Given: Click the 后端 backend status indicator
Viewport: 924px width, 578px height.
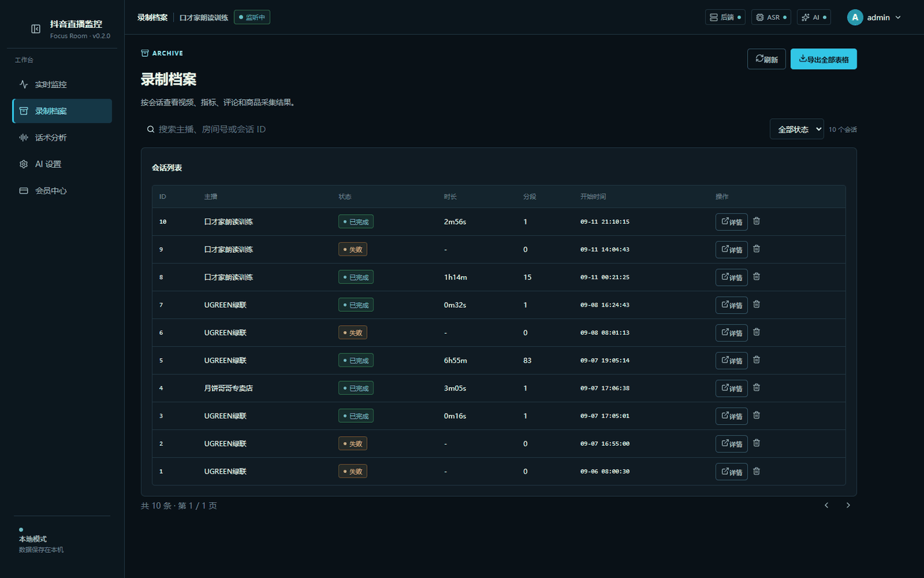Looking at the screenshot, I should [x=725, y=17].
